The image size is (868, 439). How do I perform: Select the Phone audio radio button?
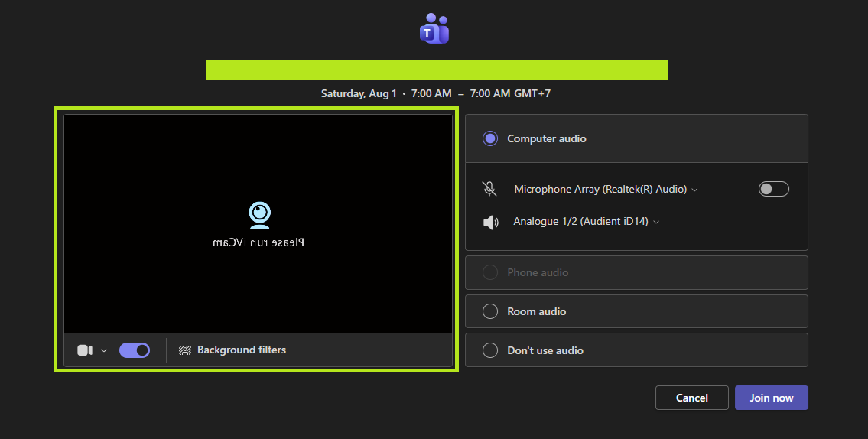click(x=490, y=272)
